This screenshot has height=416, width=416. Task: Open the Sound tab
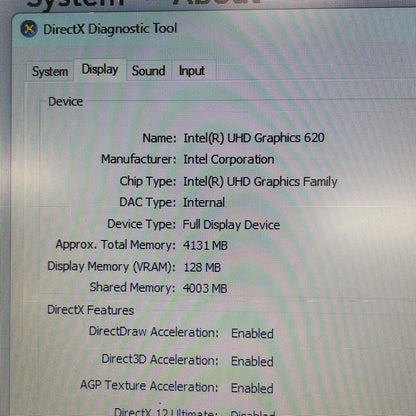point(149,71)
